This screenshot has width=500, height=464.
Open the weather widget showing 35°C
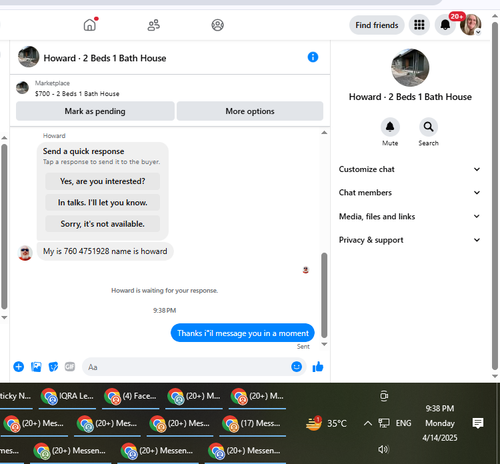[x=326, y=423]
